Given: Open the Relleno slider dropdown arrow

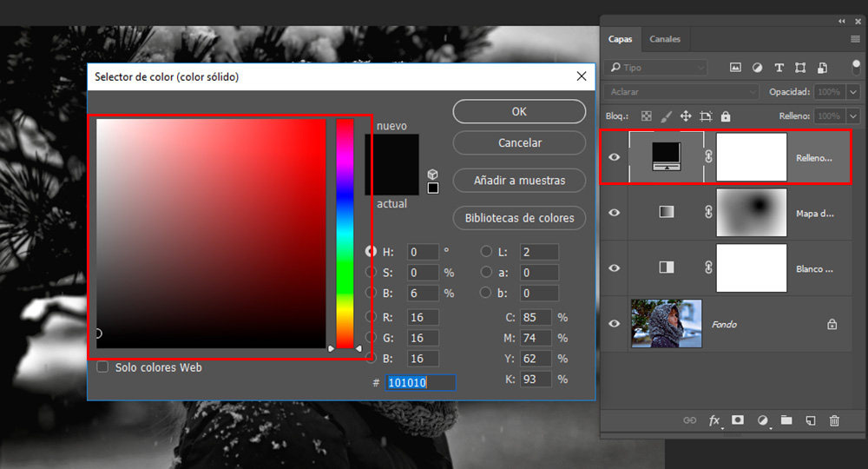Looking at the screenshot, I should click(853, 116).
